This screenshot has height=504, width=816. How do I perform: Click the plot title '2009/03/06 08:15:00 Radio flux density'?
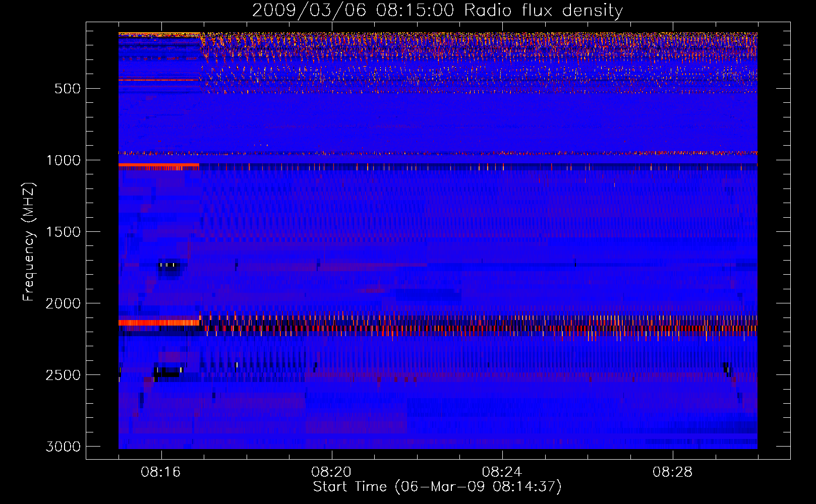point(437,10)
